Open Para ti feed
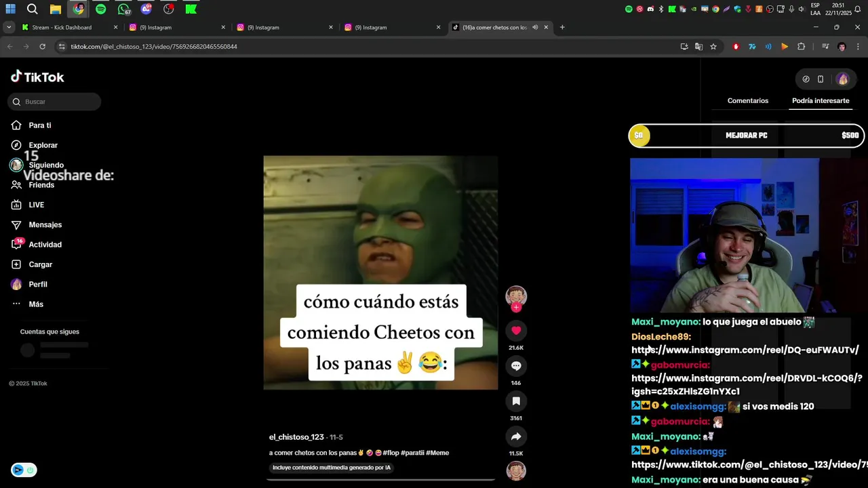 (40, 125)
